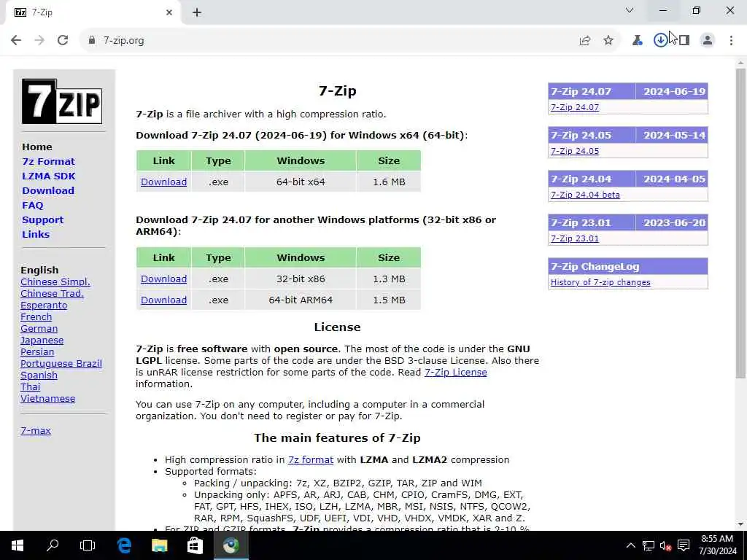
Task: Open the notification center icon
Action: (x=684, y=545)
